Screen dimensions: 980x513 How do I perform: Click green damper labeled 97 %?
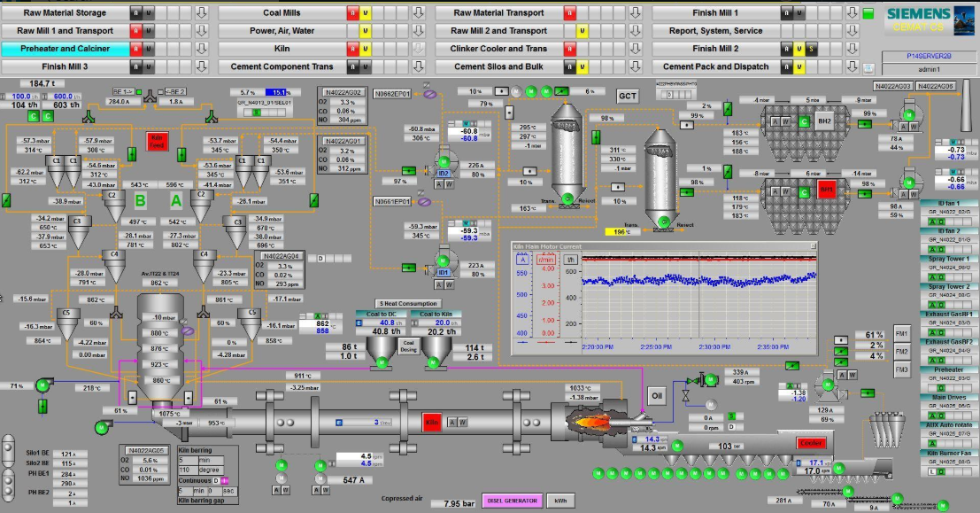(408, 170)
